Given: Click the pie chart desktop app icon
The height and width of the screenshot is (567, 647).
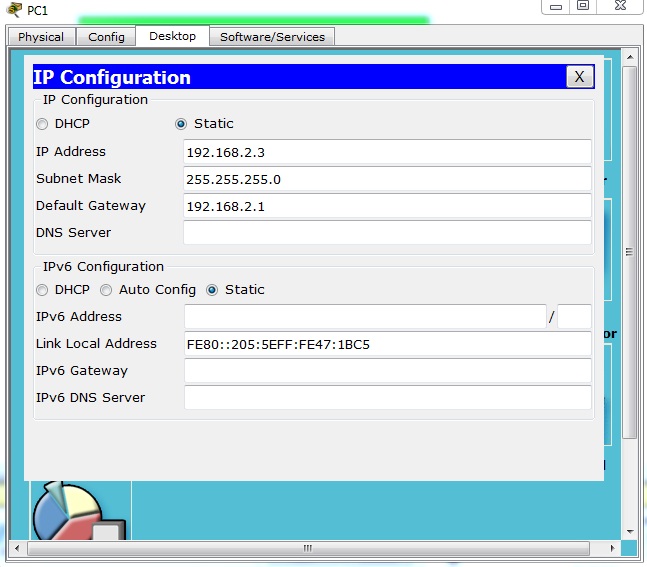Looking at the screenshot, I should pos(78,511).
